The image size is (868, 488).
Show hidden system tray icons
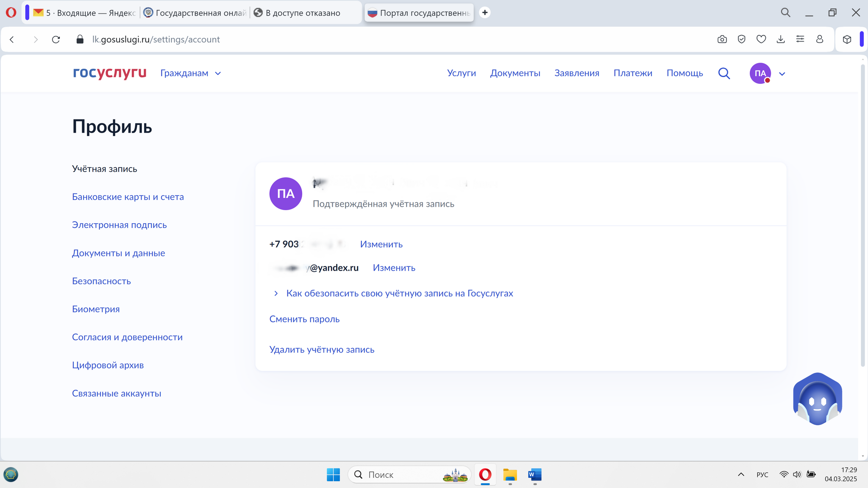[741, 474]
